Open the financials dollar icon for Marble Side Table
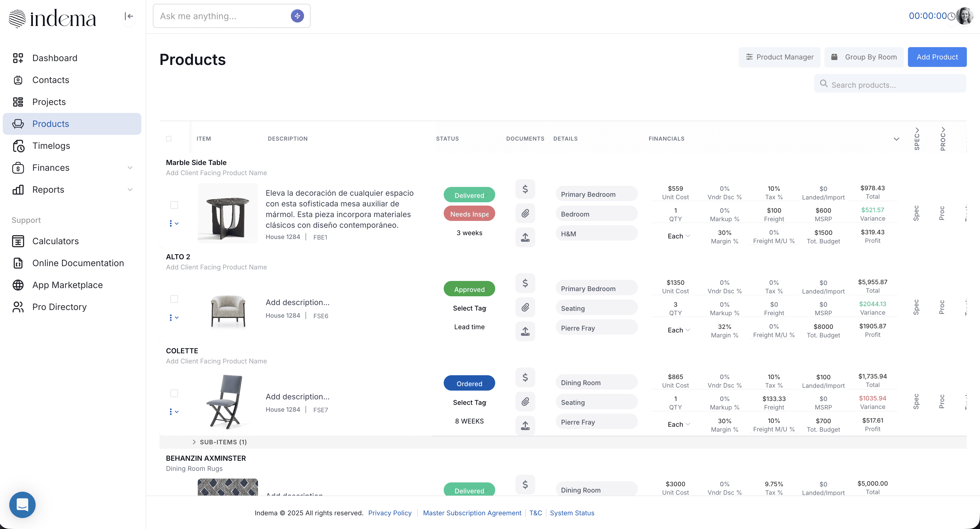 click(x=525, y=189)
